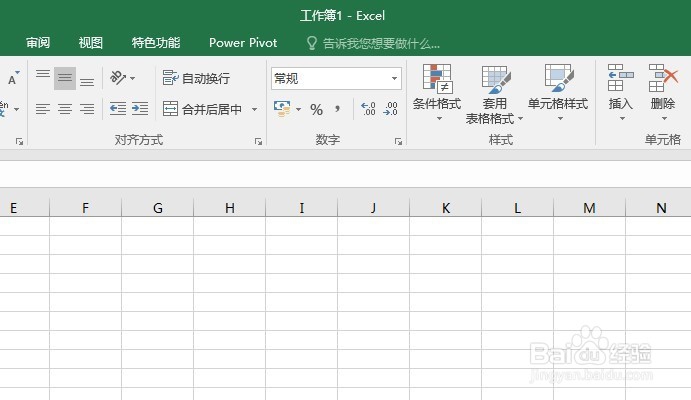Select column M header
The image size is (691, 400).
coord(590,208)
